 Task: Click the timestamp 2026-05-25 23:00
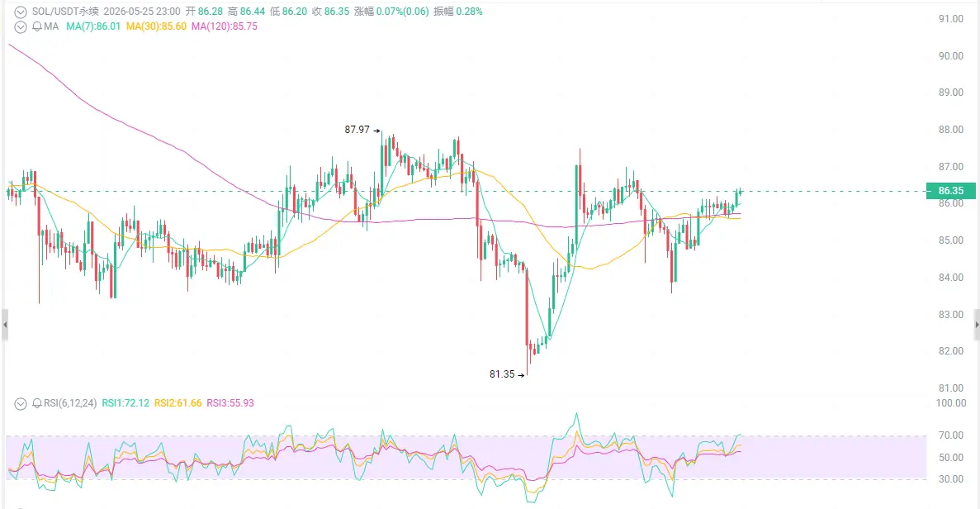(x=142, y=12)
